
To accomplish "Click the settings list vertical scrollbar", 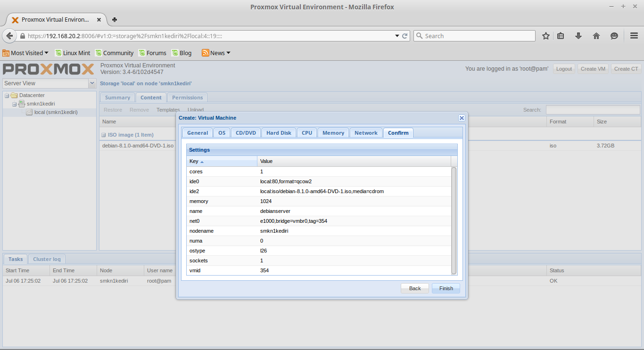I will (454, 220).
